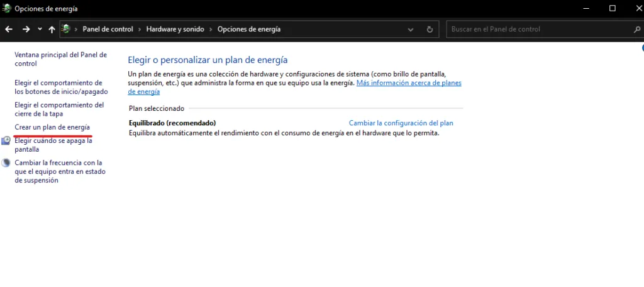644x287 pixels.
Task: Go up one level with up arrow
Action: (52, 29)
